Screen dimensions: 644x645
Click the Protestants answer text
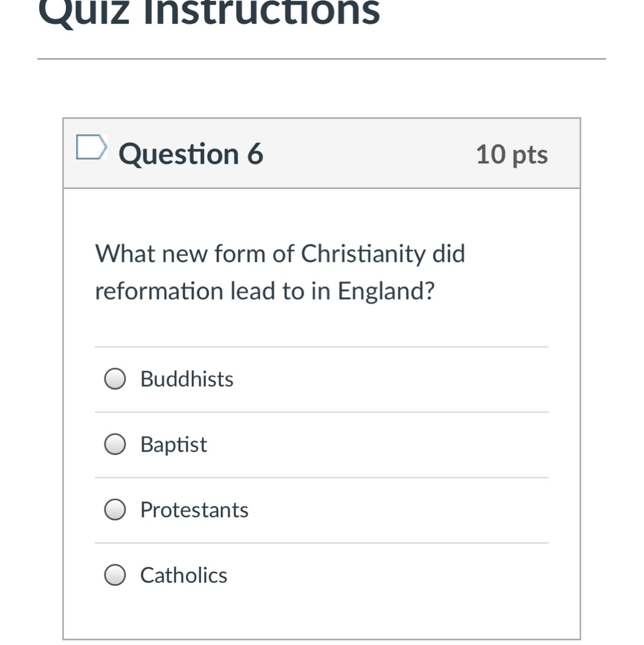click(x=194, y=510)
